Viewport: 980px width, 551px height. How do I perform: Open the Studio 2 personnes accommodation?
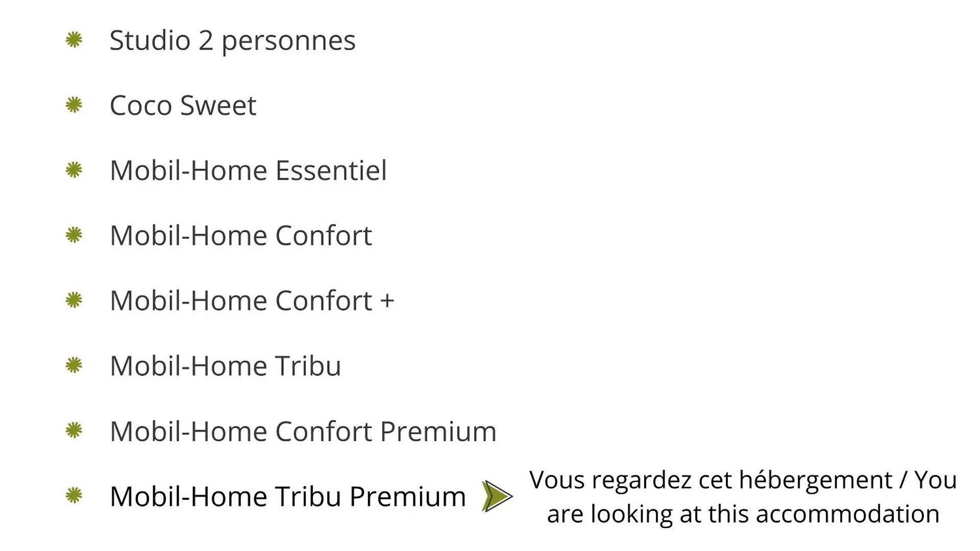pyautogui.click(x=232, y=41)
